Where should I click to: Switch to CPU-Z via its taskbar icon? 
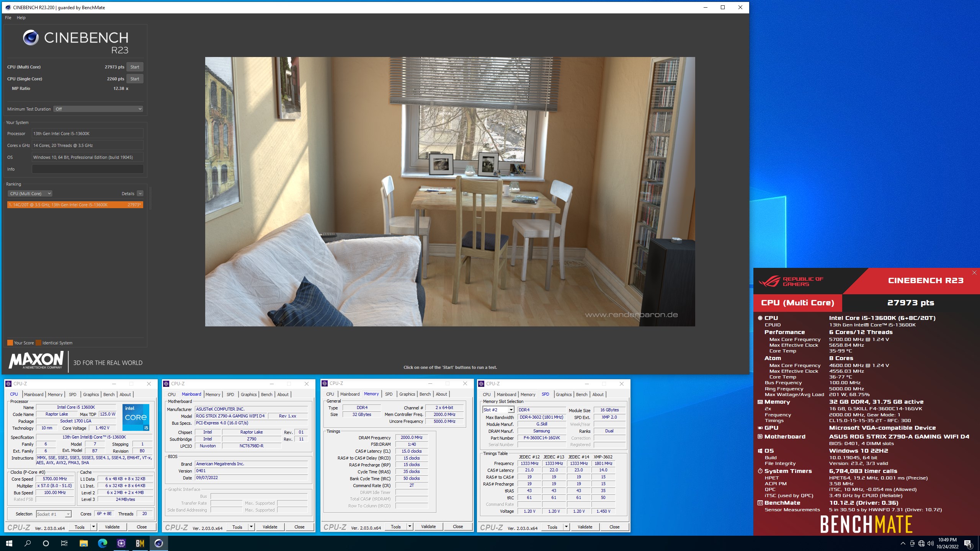121,543
